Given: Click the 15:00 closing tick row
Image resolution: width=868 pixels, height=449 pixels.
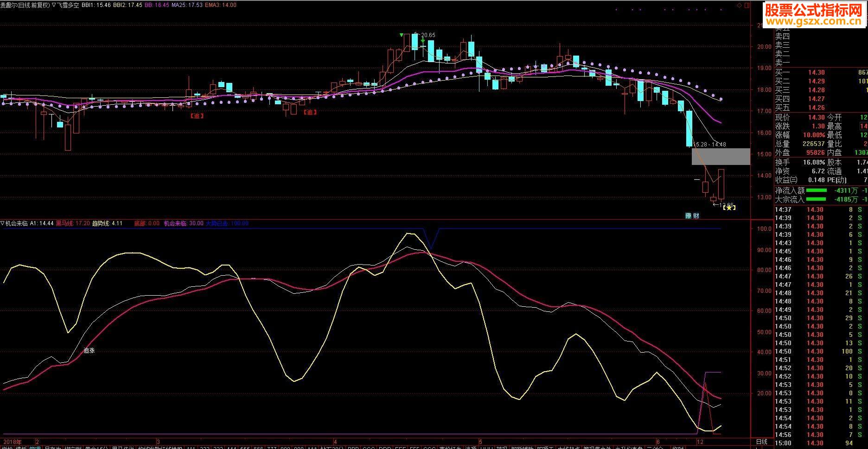Looking at the screenshot, I should (x=821, y=443).
